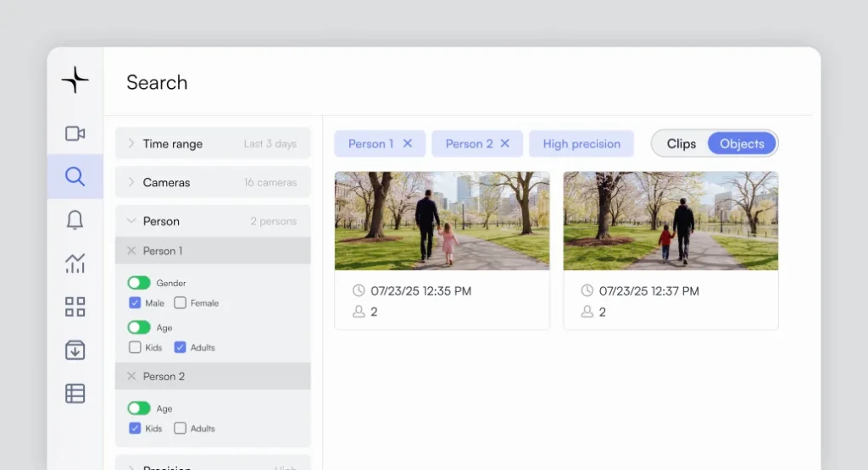
Task: Open the table list icon in sidebar
Action: click(x=75, y=394)
